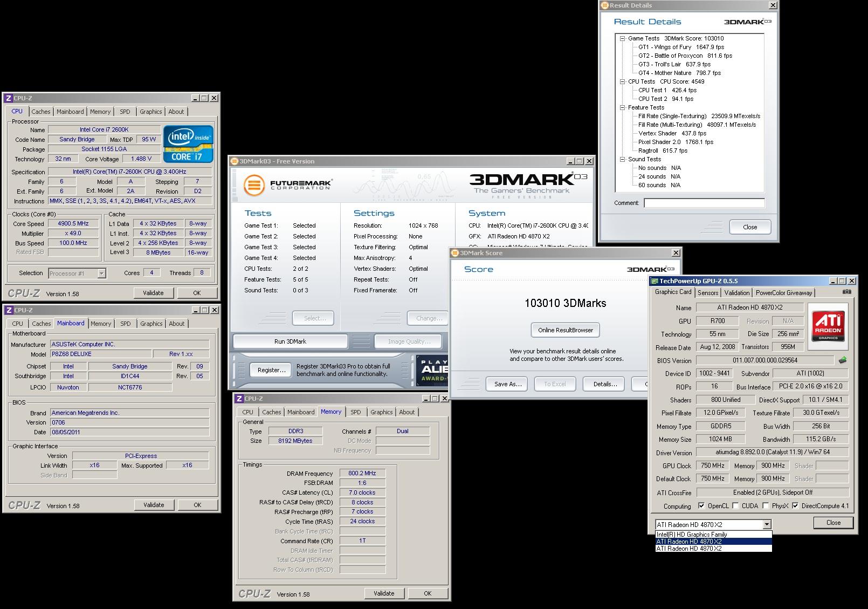Open the Graphics tab in the CPU-Z Mainboard window

(151, 324)
